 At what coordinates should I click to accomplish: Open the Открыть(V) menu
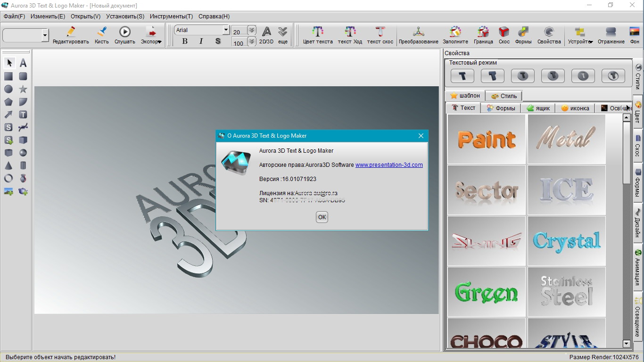tap(85, 16)
